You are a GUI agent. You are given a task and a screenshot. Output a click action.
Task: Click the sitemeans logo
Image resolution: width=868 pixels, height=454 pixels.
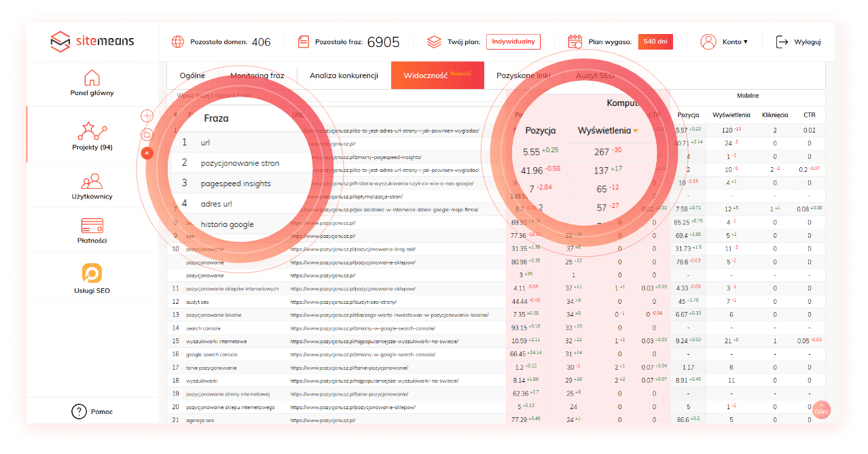click(92, 41)
